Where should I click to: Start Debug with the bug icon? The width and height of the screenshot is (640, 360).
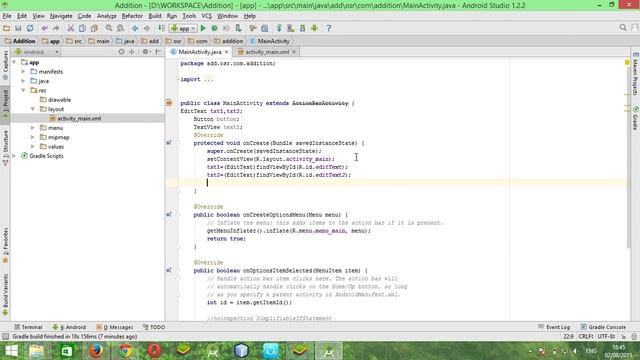[215, 28]
